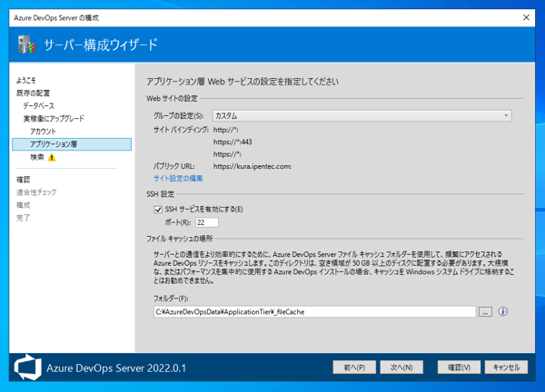The image size is (545, 392).
Task: Click the サイト設定の編集 link
Action: [x=178, y=178]
